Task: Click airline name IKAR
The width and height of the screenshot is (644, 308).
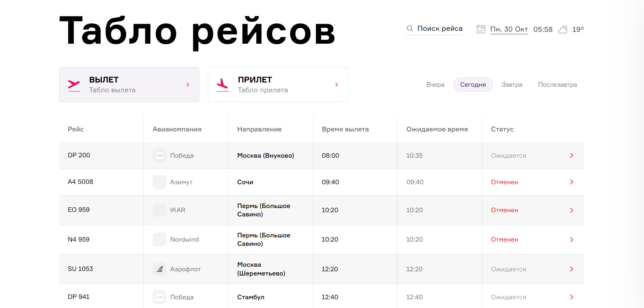Action: (x=178, y=210)
